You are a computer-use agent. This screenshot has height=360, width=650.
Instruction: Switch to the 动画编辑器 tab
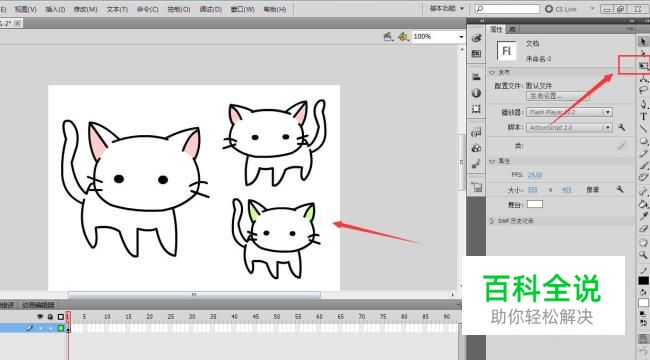[38, 305]
